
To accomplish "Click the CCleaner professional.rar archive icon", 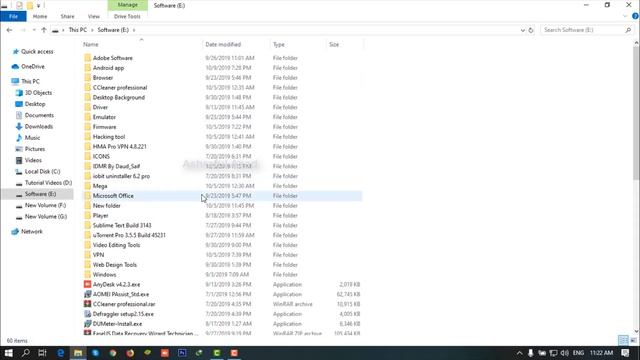I will (87, 304).
